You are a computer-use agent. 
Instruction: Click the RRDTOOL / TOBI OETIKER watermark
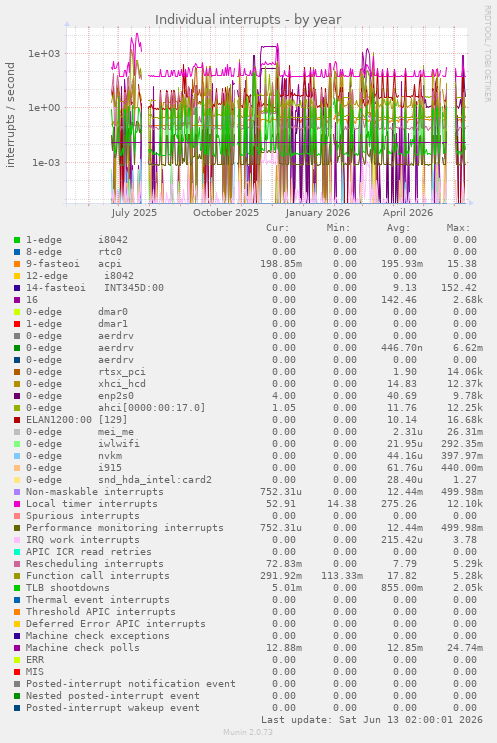pyautogui.click(x=487, y=54)
